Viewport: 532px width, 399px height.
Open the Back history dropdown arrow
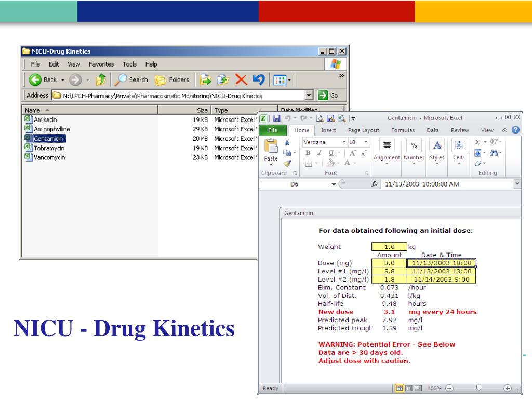63,80
